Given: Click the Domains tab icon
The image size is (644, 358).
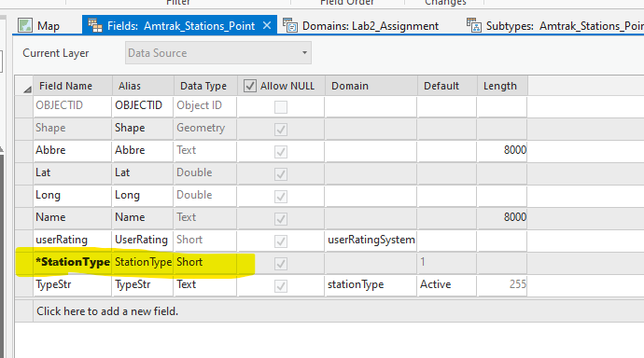Looking at the screenshot, I should coord(290,26).
